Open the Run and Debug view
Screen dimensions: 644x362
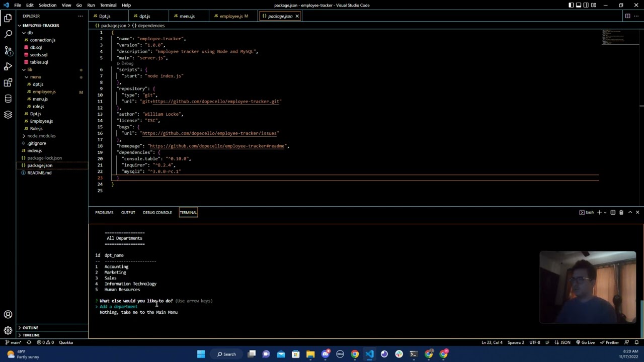(8, 67)
